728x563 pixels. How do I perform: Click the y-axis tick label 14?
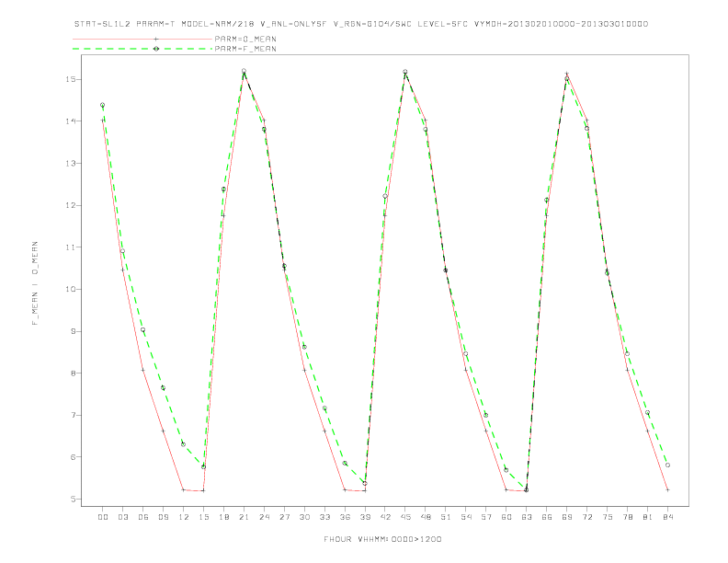click(x=71, y=121)
